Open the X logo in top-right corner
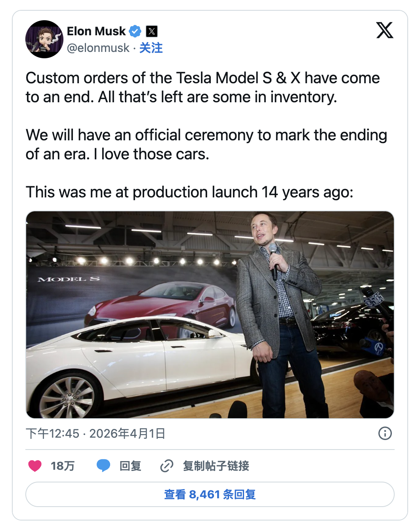 pos(384,30)
